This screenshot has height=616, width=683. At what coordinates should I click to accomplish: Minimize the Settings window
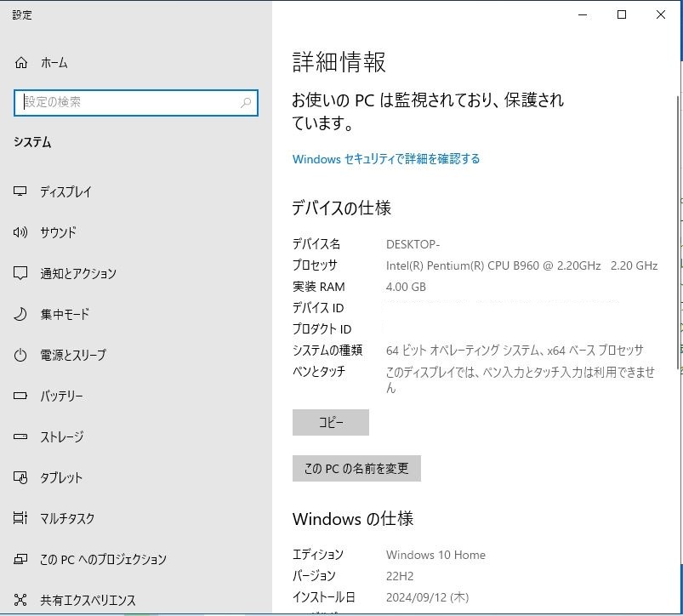[583, 14]
